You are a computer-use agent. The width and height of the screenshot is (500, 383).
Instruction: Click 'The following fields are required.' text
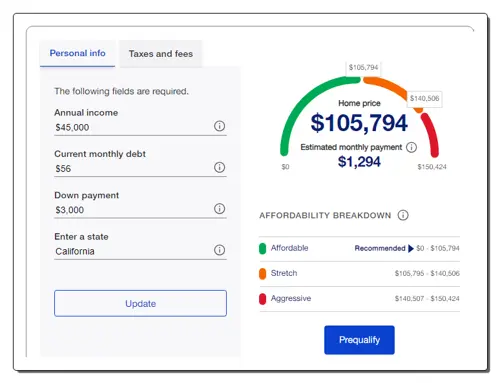click(x=121, y=91)
